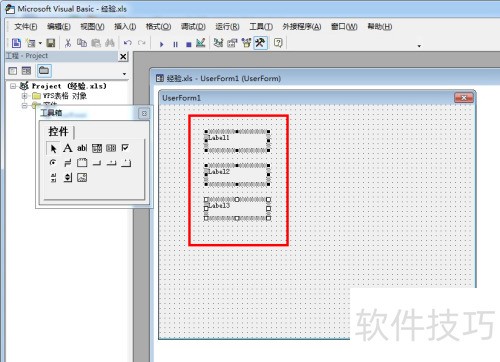This screenshot has width=500, height=362.
Task: Select the Image control tool
Action: point(82,177)
